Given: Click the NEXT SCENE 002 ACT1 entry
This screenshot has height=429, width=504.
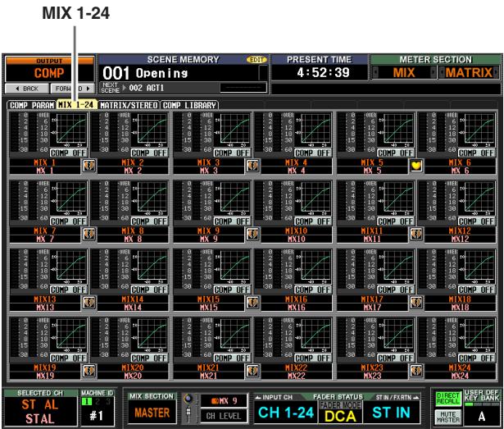Looking at the screenshot, I should 184,88.
